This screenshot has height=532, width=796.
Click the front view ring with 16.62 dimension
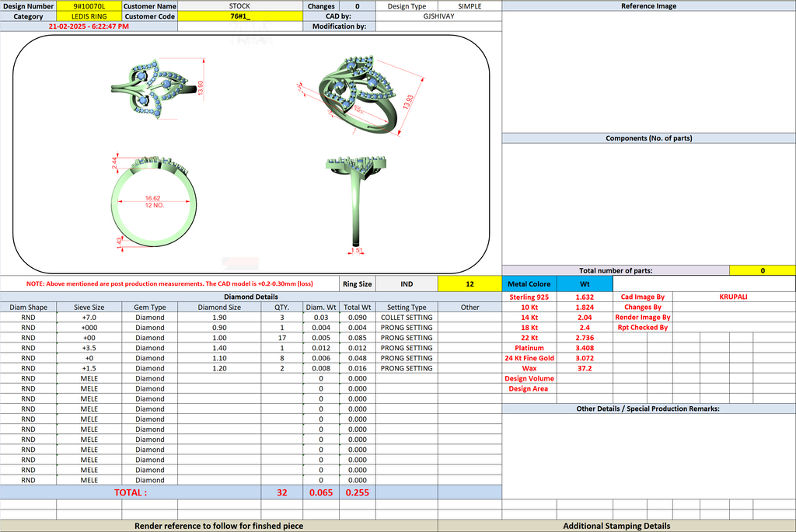click(153, 203)
